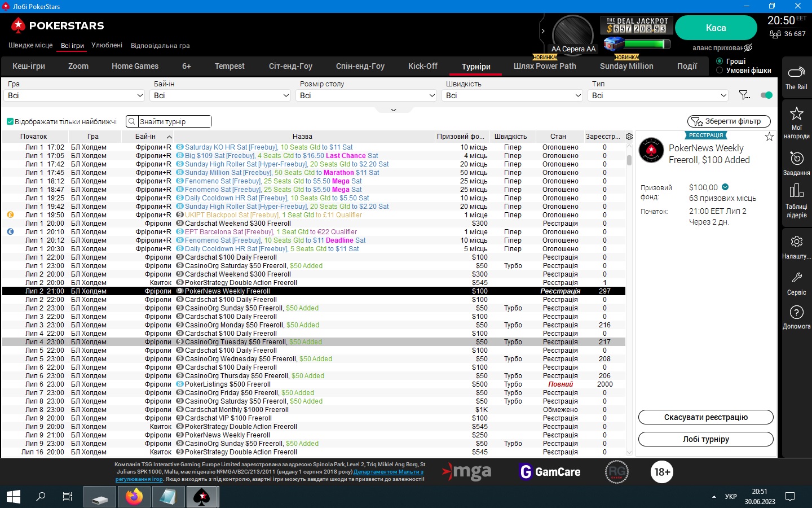Open the Сервіс wrench icon
The width and height of the screenshot is (812, 508).
[x=796, y=278]
